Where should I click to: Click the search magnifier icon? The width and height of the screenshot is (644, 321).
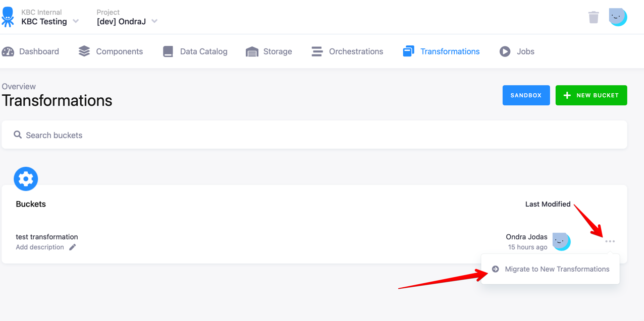[18, 135]
